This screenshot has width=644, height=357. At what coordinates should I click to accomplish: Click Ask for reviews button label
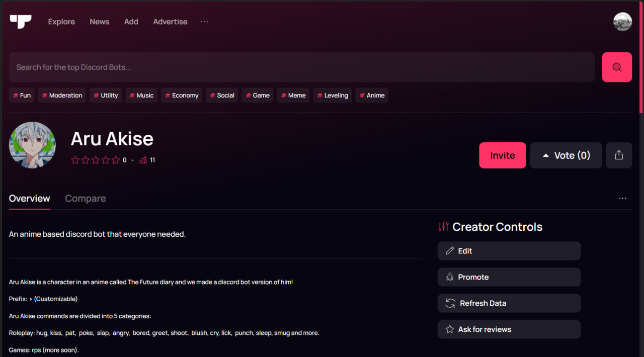pyautogui.click(x=485, y=329)
